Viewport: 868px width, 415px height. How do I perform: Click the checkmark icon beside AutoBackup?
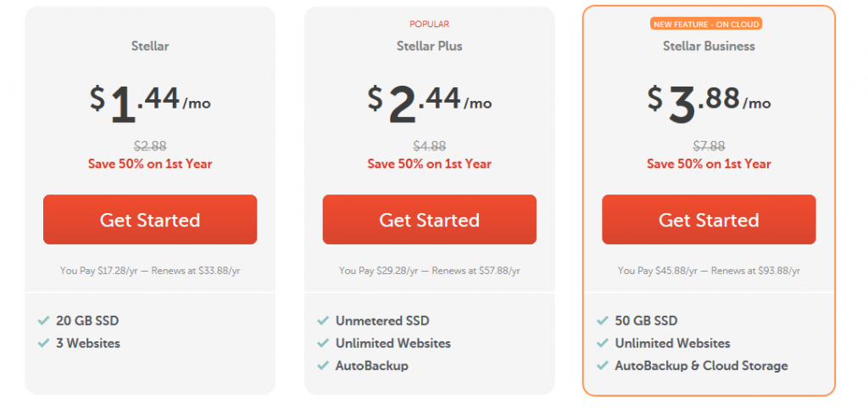(323, 366)
